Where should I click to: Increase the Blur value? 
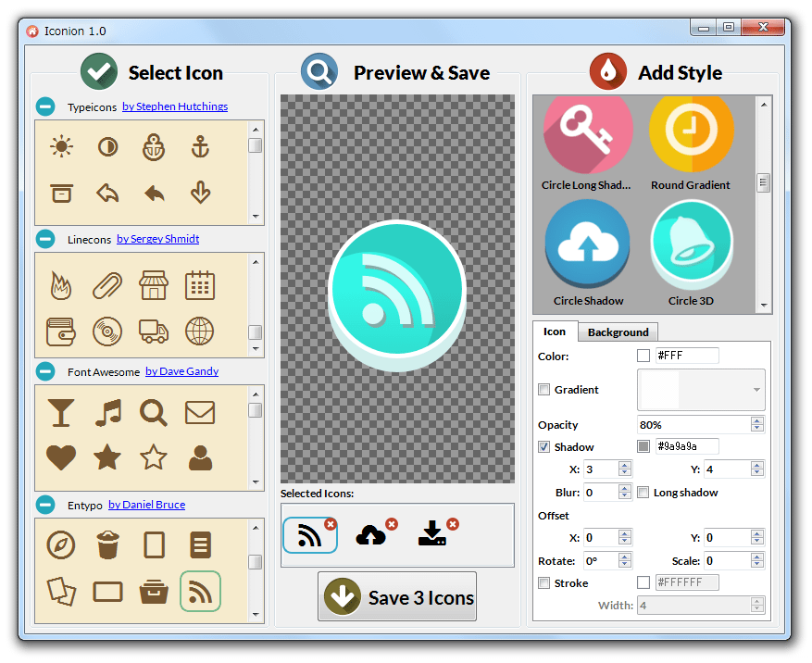coord(625,488)
